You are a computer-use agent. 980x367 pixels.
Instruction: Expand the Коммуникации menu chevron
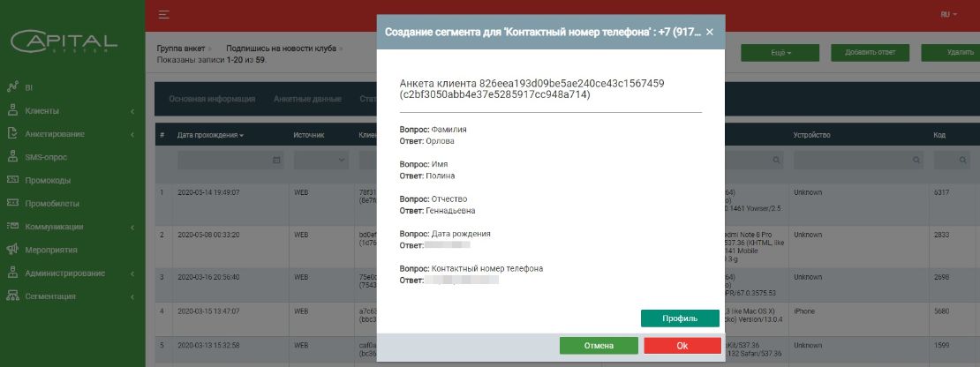tap(132, 227)
